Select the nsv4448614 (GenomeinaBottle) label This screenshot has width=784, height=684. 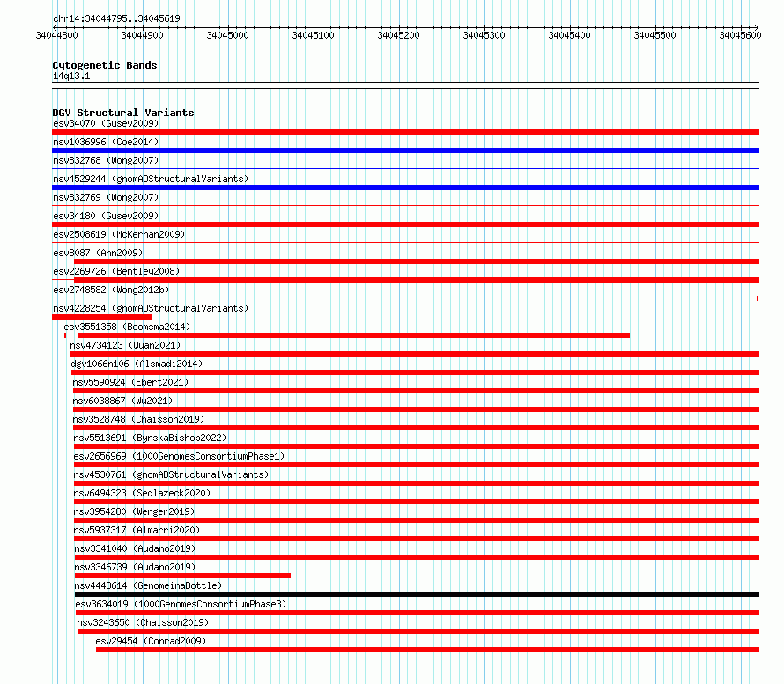tap(148, 585)
